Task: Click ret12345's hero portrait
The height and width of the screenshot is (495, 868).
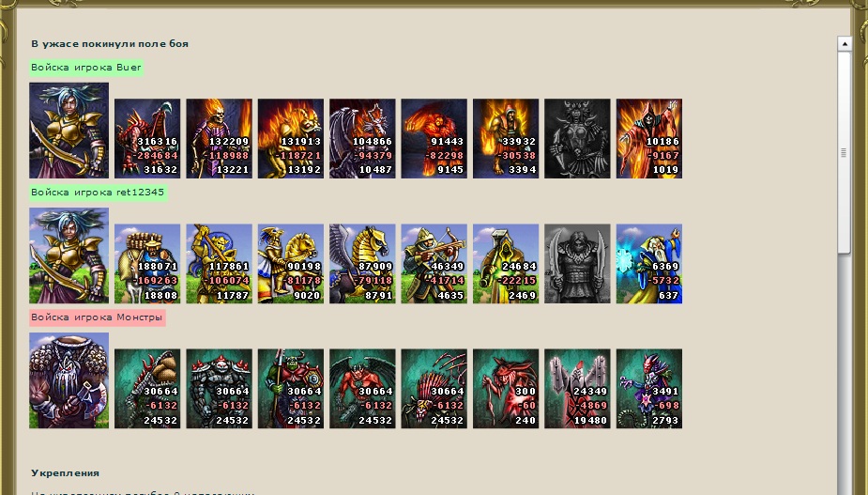Action: tap(69, 255)
